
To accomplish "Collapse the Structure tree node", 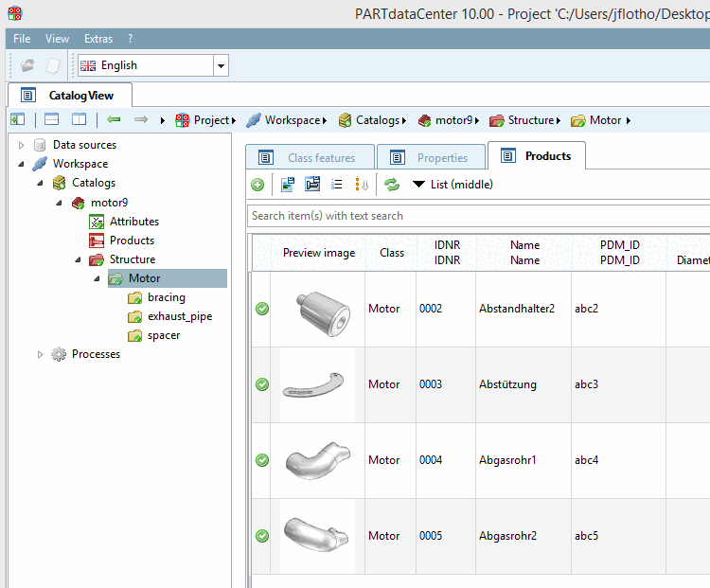I will pyautogui.click(x=78, y=259).
